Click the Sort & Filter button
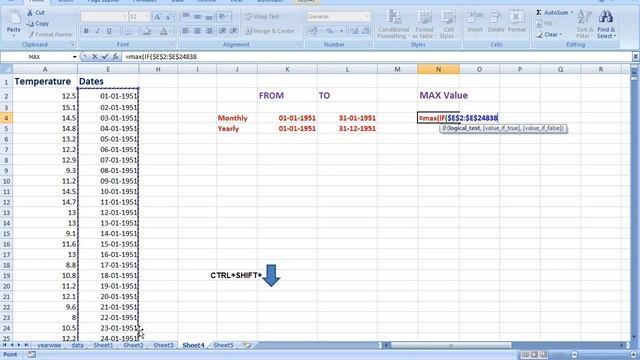The image size is (640, 360). [584, 24]
